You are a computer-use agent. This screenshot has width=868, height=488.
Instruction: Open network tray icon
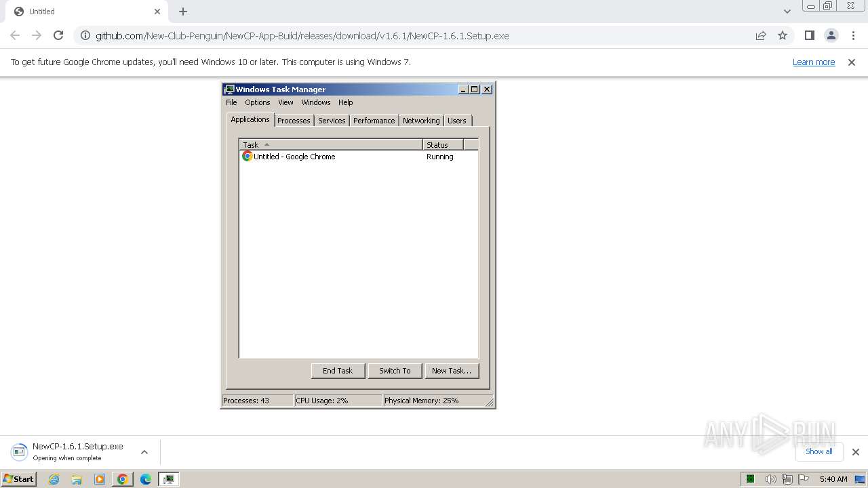pos(787,479)
